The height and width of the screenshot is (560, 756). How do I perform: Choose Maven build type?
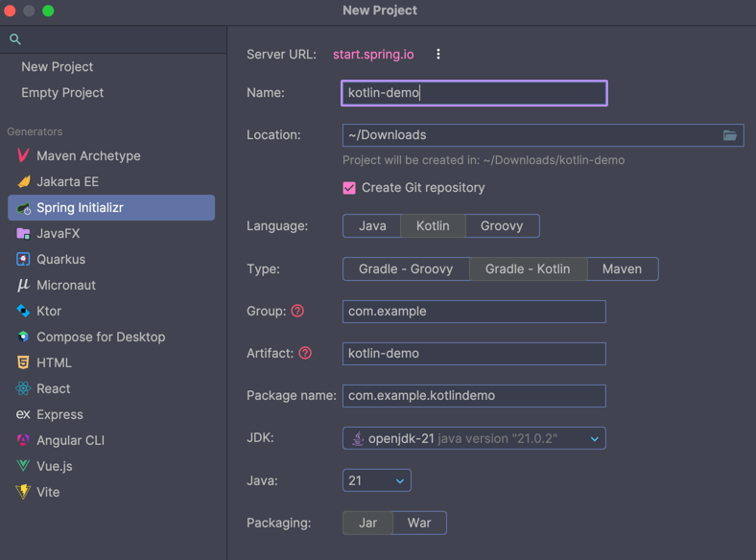pos(622,268)
